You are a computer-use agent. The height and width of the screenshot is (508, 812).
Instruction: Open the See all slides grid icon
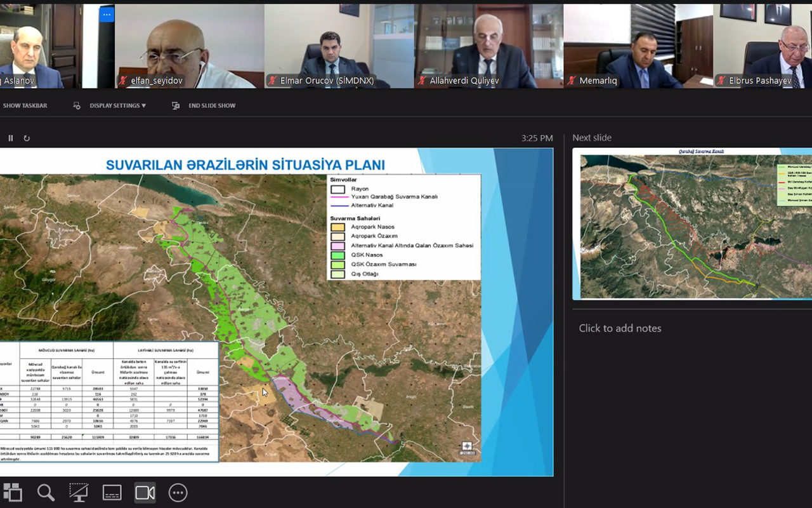13,493
